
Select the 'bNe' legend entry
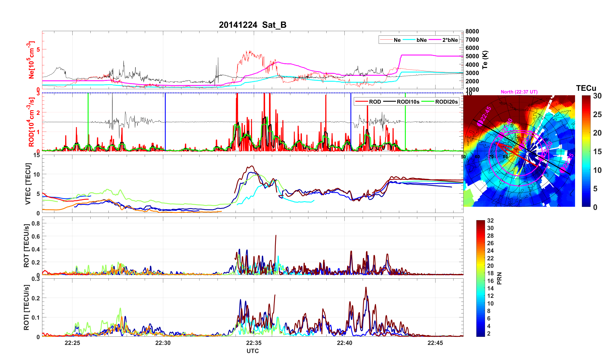point(415,40)
